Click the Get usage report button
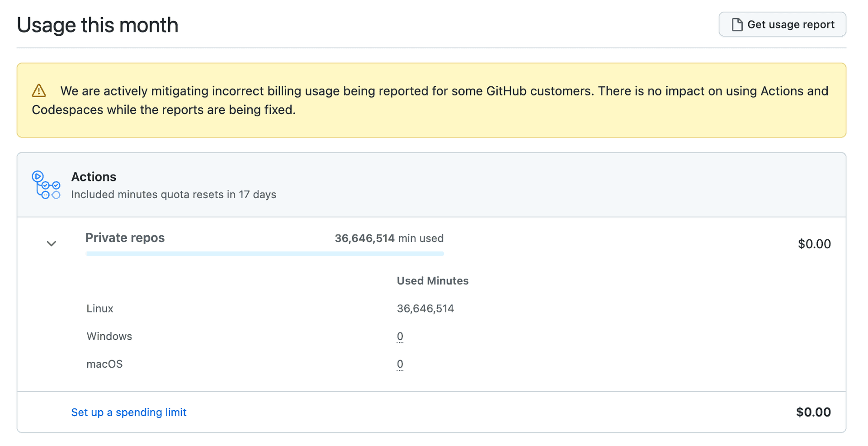This screenshot has width=868, height=446. click(782, 24)
